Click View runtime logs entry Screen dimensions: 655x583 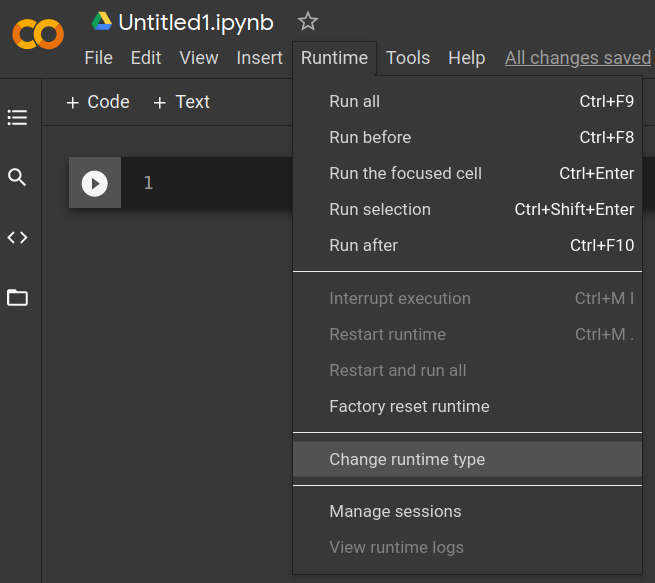coord(467,547)
